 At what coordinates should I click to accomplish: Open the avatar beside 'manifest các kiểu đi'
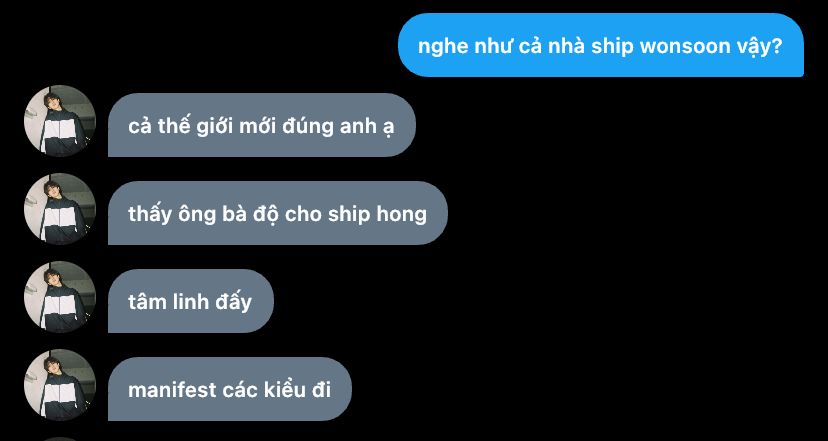coord(60,385)
